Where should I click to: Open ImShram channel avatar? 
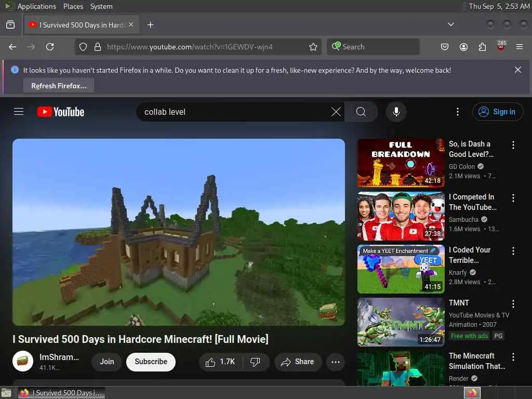tap(23, 361)
